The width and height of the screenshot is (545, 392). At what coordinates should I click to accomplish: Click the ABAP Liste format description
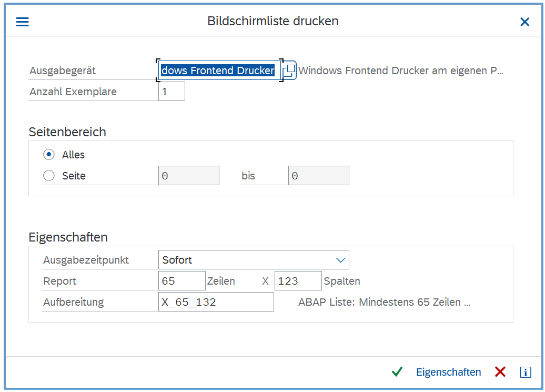[383, 302]
